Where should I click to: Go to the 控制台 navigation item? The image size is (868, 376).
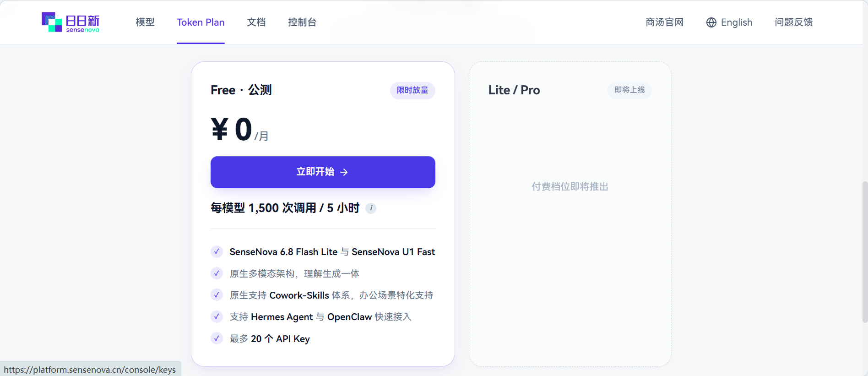pyautogui.click(x=302, y=22)
